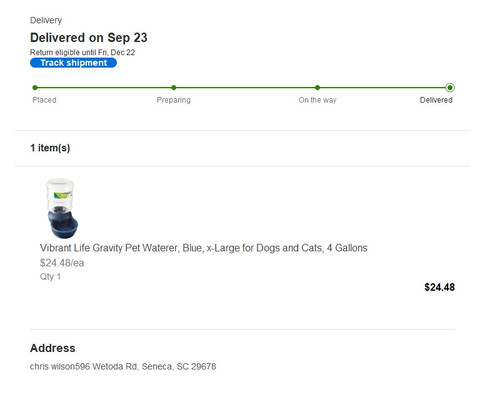Select the Preparing step dot

pyautogui.click(x=174, y=88)
